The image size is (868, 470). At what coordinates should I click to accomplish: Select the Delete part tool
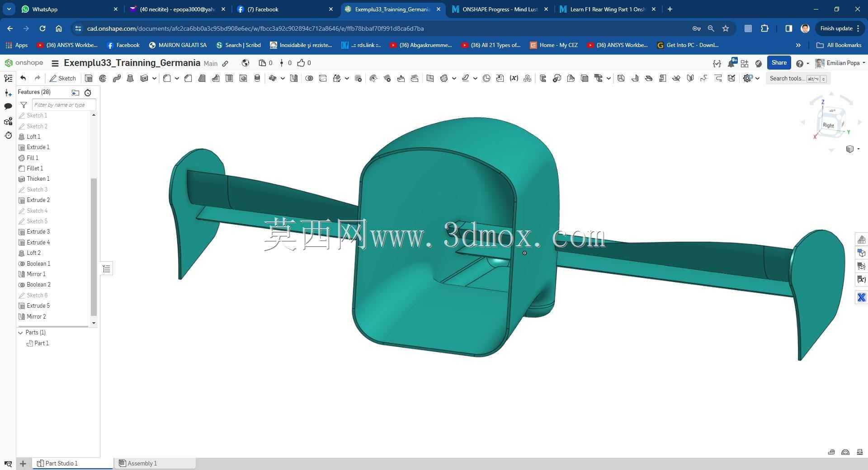click(x=358, y=78)
